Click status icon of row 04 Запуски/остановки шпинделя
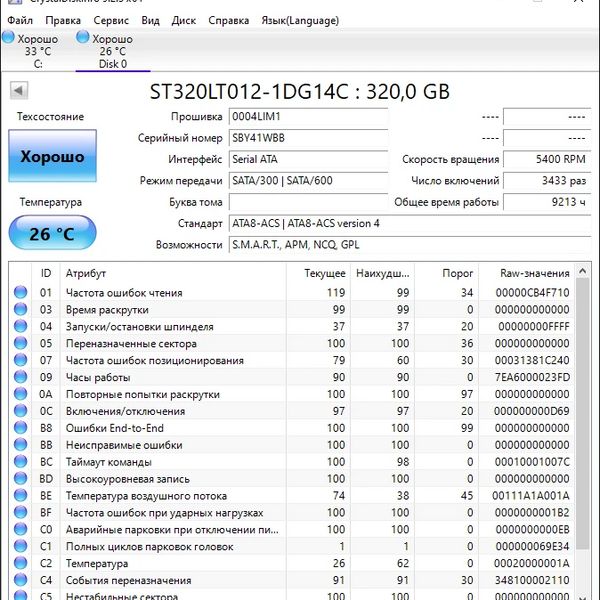This screenshot has height=600, width=600. (21, 326)
